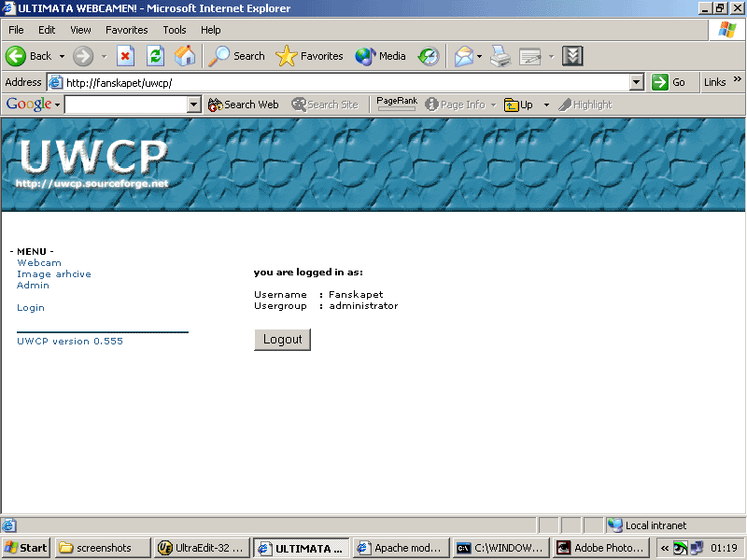Switch to Adobe Photoshop taskbar button

pos(601,548)
